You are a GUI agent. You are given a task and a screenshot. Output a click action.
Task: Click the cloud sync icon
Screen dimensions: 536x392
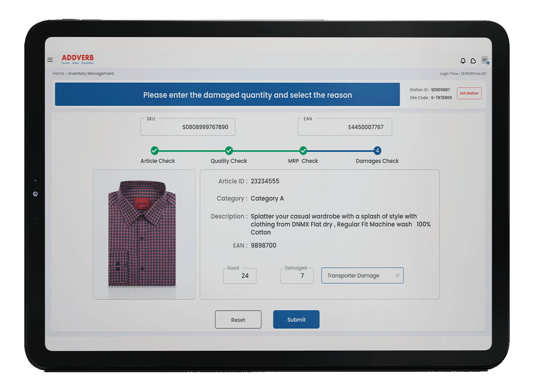point(473,60)
